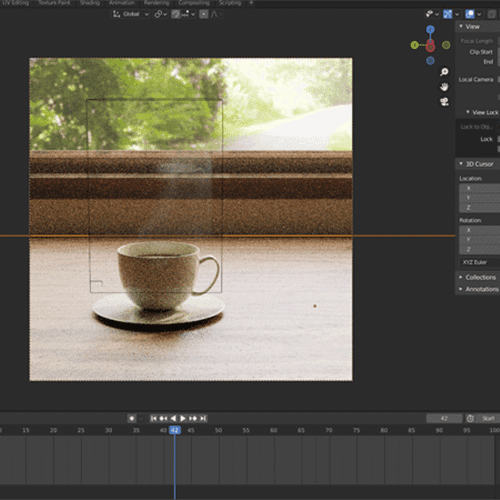Open the XYZ Euler rotation mode dropdown
500x500 pixels.
pos(479,262)
